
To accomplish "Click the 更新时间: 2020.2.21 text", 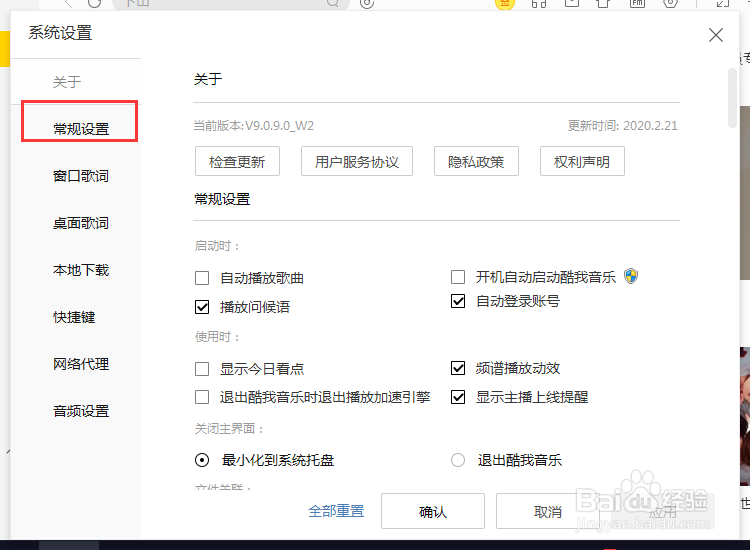I will click(623, 126).
